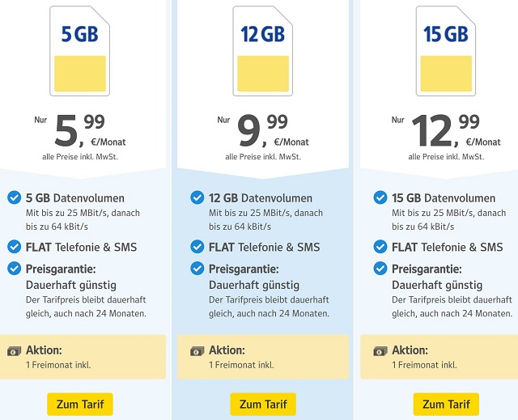Click Preisgarantie checkmark in 12 GB plan
Image resolution: width=518 pixels, height=420 pixels.
[197, 269]
